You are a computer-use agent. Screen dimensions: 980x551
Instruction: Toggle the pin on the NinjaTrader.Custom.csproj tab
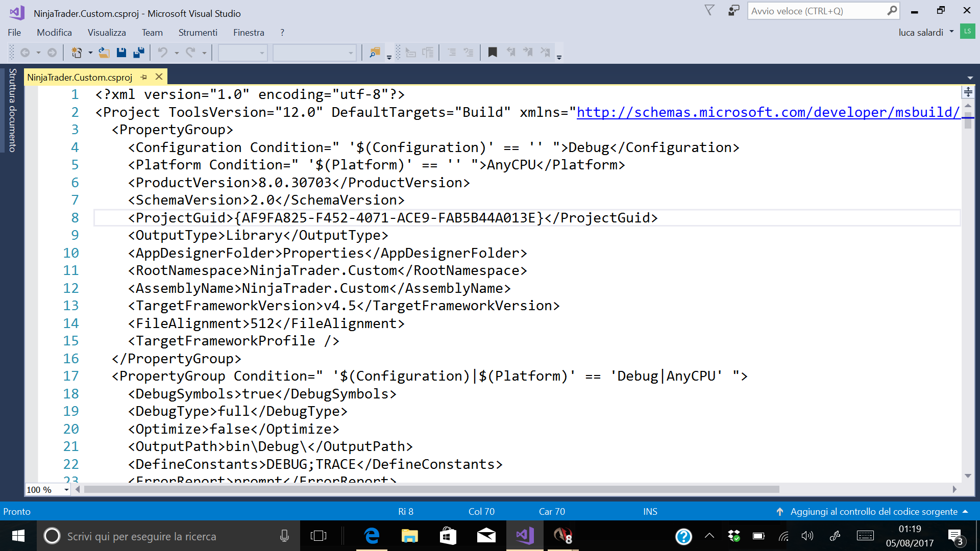click(x=144, y=77)
